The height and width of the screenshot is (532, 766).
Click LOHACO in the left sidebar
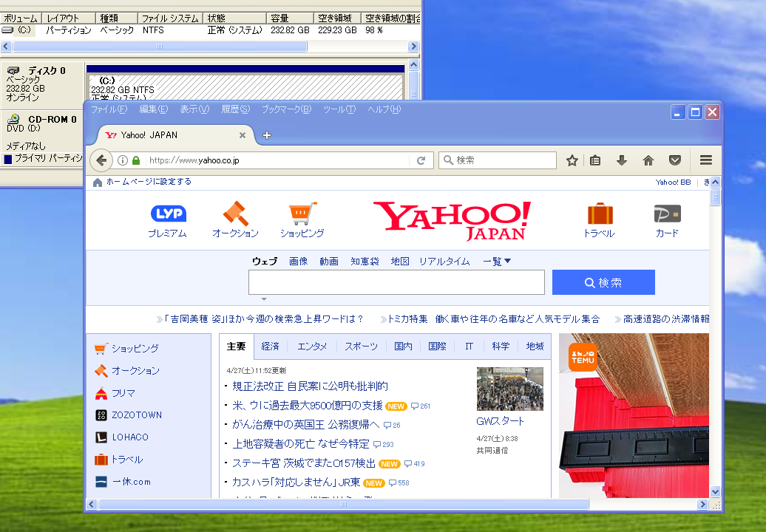(130, 437)
